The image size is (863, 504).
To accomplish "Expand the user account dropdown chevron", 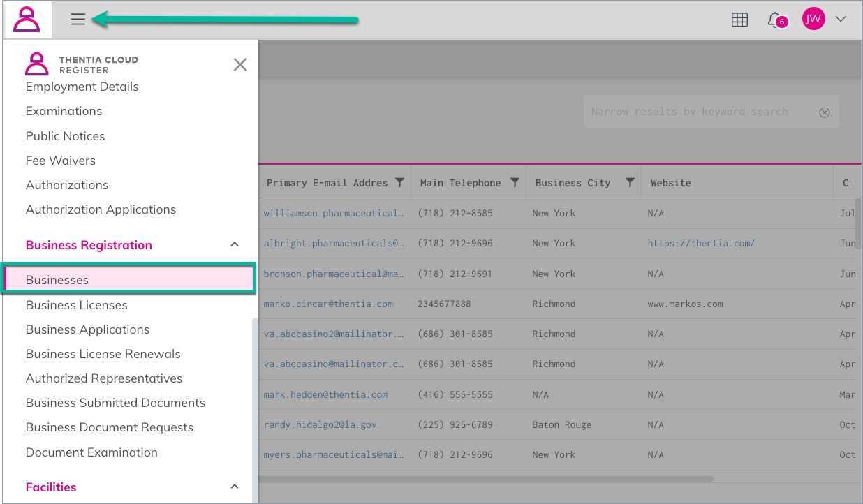I will click(841, 20).
